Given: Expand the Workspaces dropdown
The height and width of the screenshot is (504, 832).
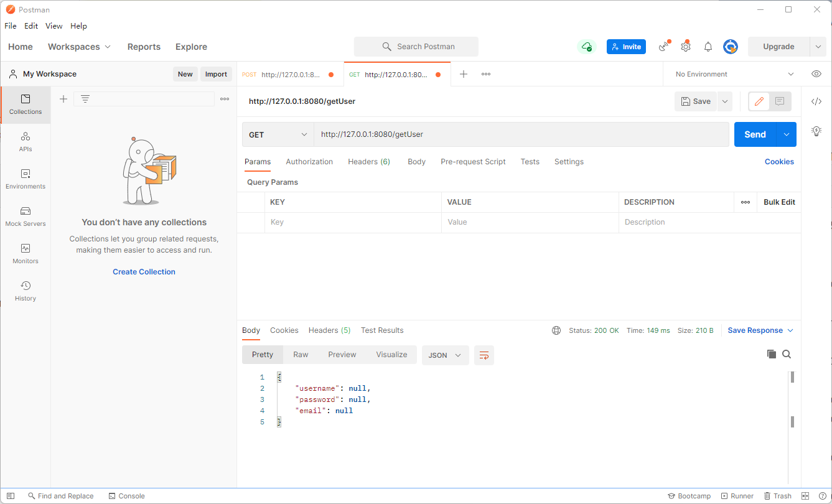Looking at the screenshot, I should pyautogui.click(x=79, y=47).
